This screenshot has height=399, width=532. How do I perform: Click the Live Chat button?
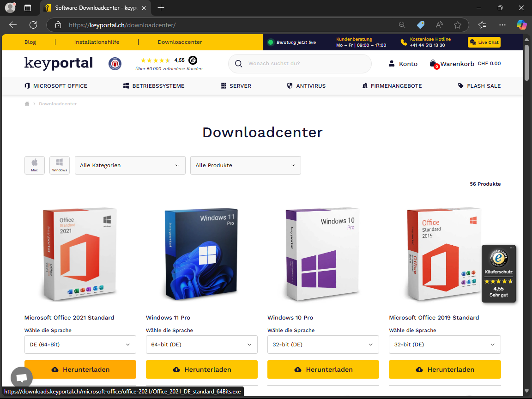[x=484, y=42]
